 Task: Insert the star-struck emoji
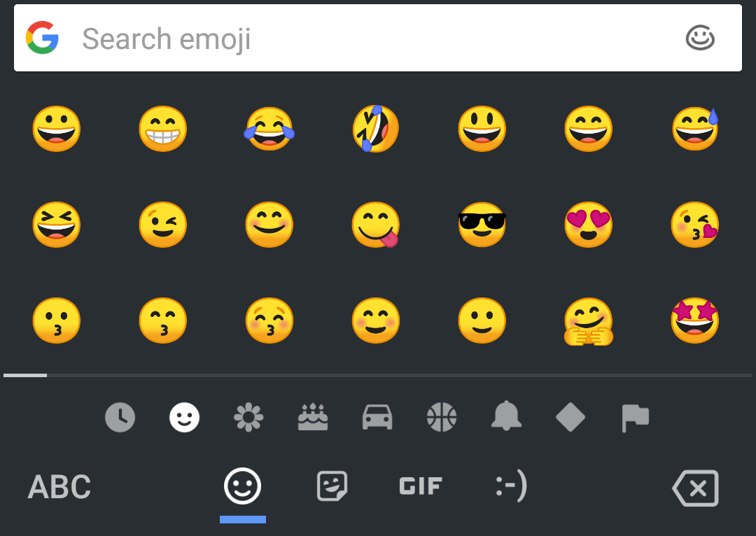click(x=694, y=321)
